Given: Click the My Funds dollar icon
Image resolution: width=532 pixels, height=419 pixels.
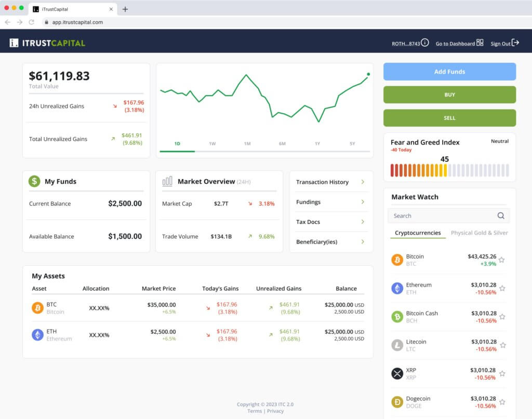Looking at the screenshot, I should click(x=33, y=181).
